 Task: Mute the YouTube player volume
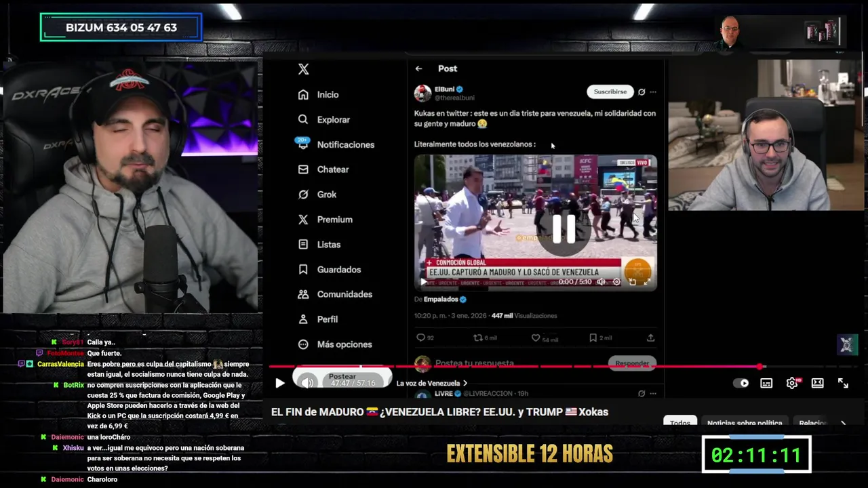(307, 383)
